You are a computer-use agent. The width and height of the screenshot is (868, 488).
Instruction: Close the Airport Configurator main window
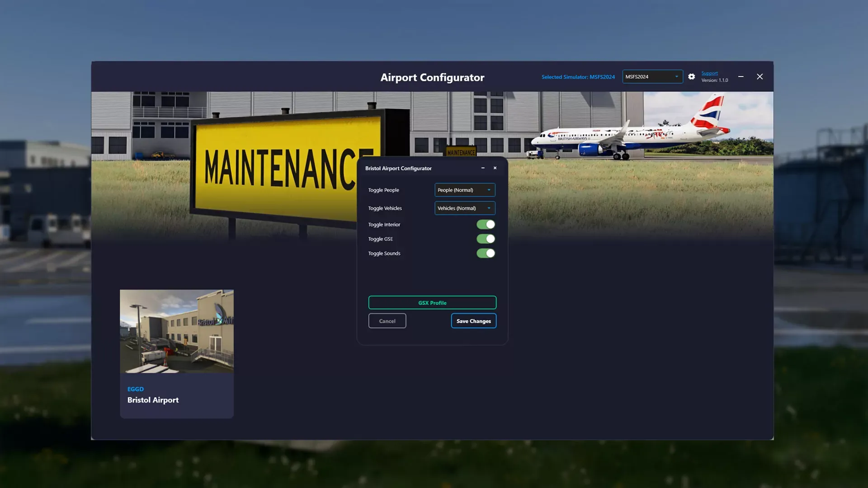click(x=759, y=77)
